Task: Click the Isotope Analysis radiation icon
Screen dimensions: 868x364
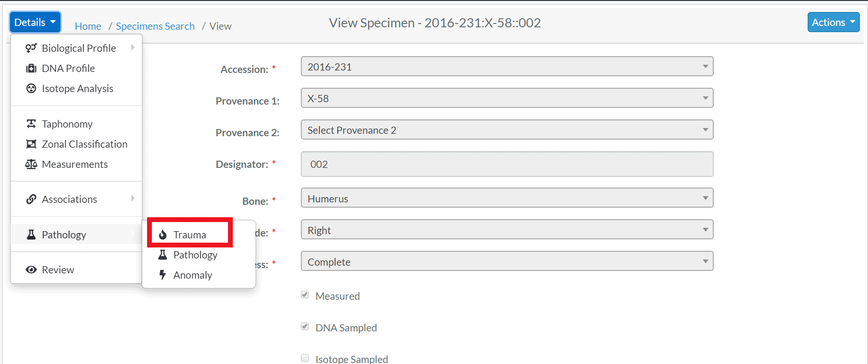Action: pyautogui.click(x=31, y=88)
